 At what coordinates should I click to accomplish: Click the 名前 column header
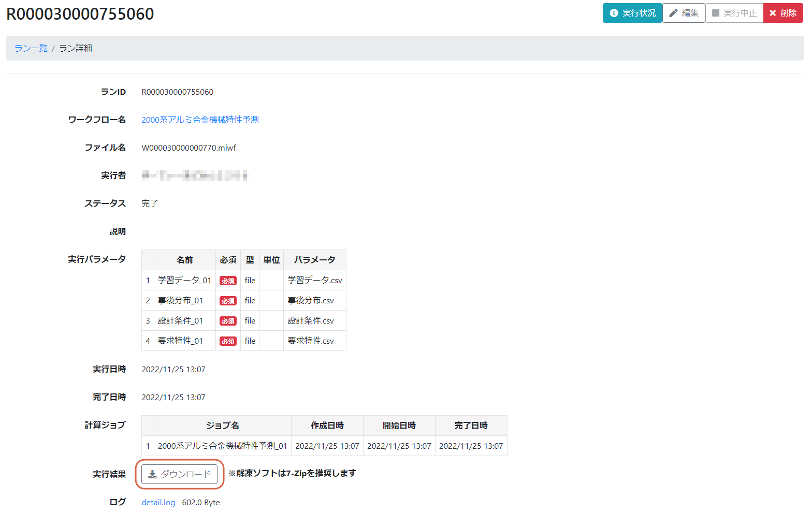(x=185, y=260)
